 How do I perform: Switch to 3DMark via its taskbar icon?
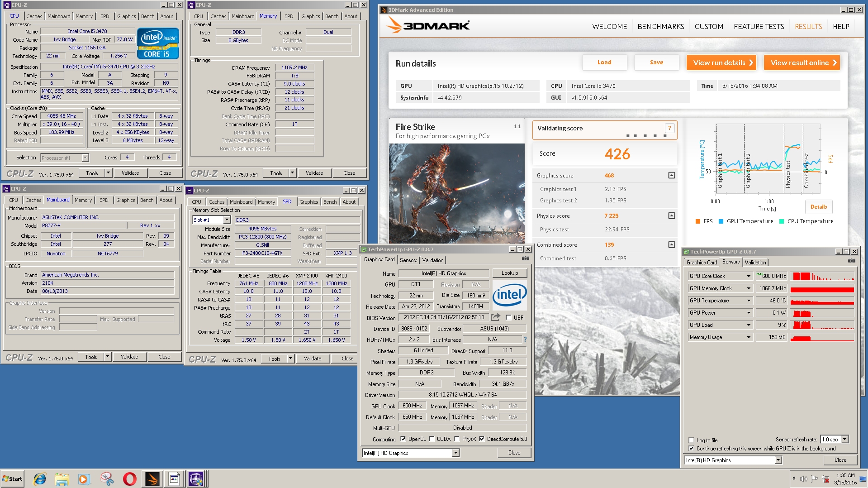coord(152,479)
